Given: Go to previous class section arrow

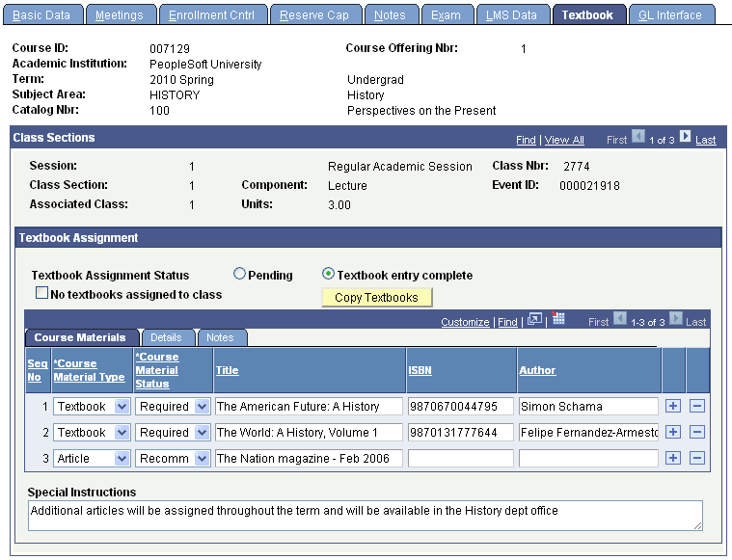Looking at the screenshot, I should point(638,136).
